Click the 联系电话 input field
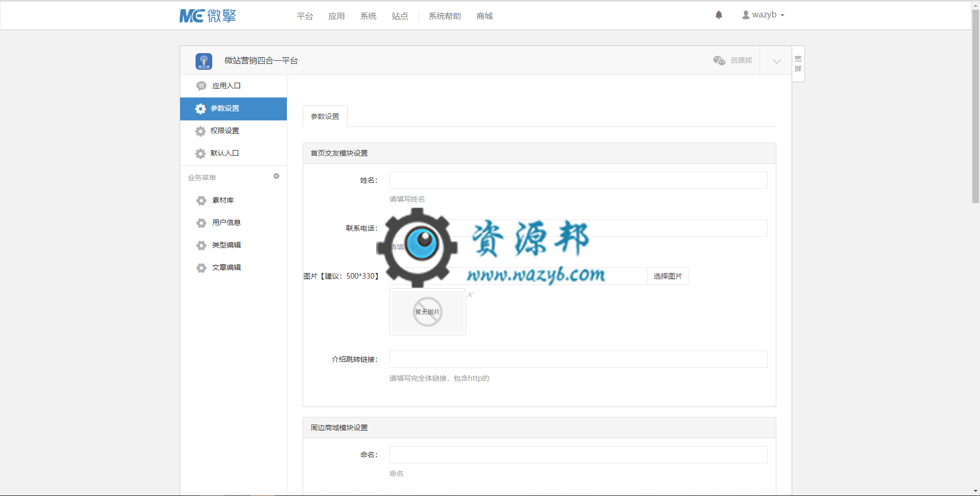 (578, 228)
